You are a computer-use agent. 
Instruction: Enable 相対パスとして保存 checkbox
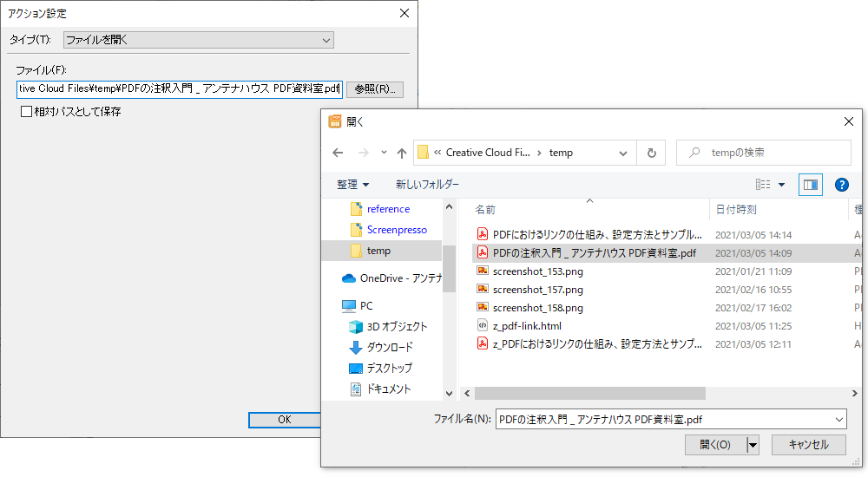point(26,112)
